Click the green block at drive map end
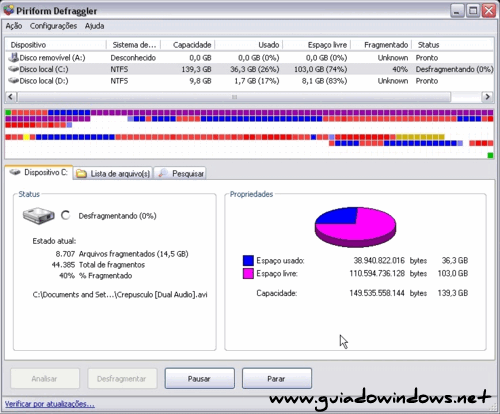This screenshot has height=414, width=500. click(490, 155)
